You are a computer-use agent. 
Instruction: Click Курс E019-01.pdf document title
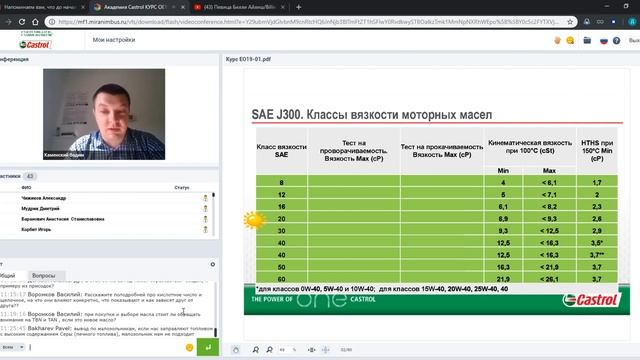(248, 59)
